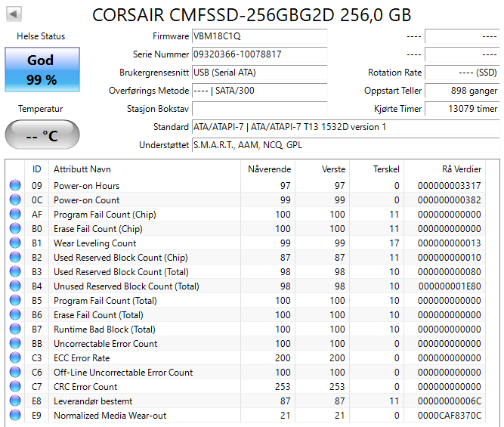
Task: Click the Terskel value 17 for Wear Leveling
Action: [394, 243]
